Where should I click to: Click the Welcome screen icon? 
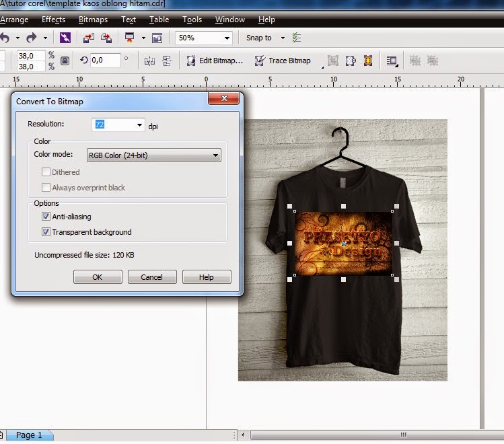point(157,38)
